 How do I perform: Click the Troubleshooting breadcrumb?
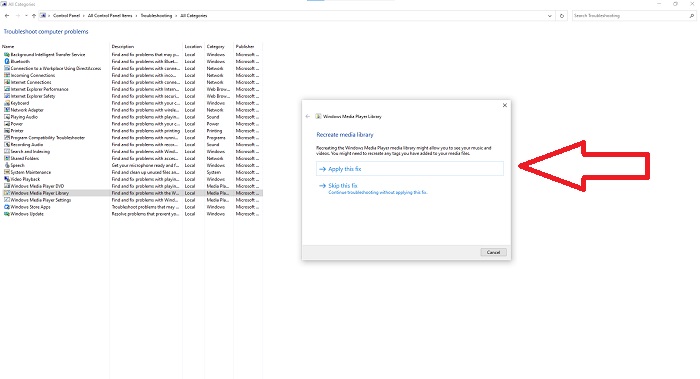pyautogui.click(x=156, y=16)
